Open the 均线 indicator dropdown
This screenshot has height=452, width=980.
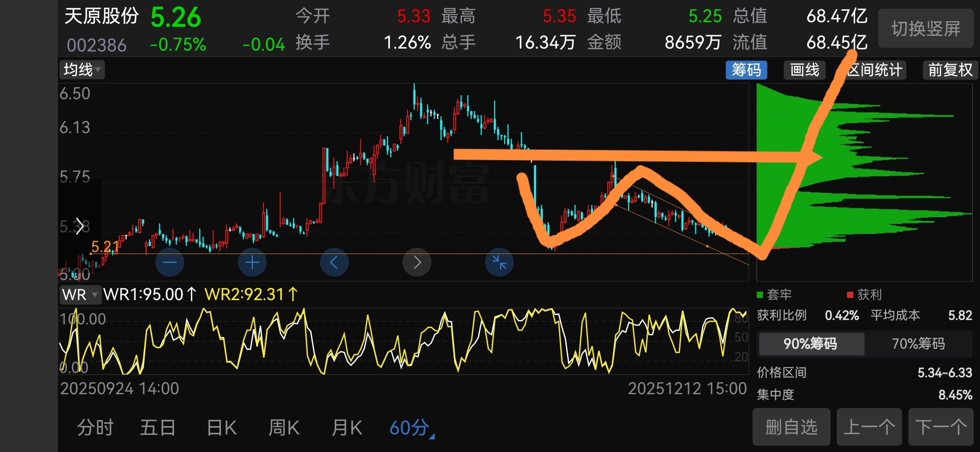(x=82, y=70)
